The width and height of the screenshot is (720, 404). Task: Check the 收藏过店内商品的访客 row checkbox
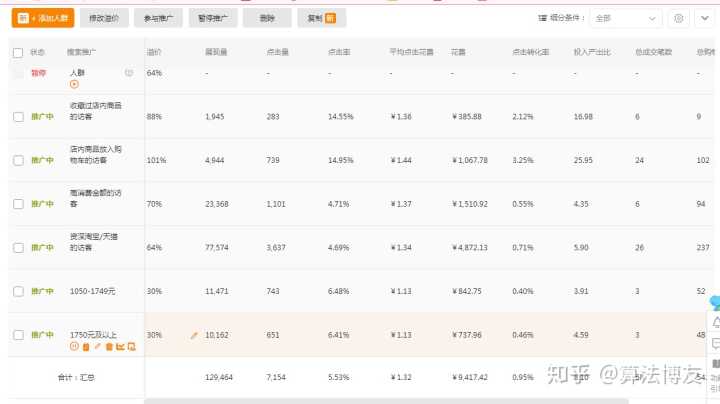18,116
